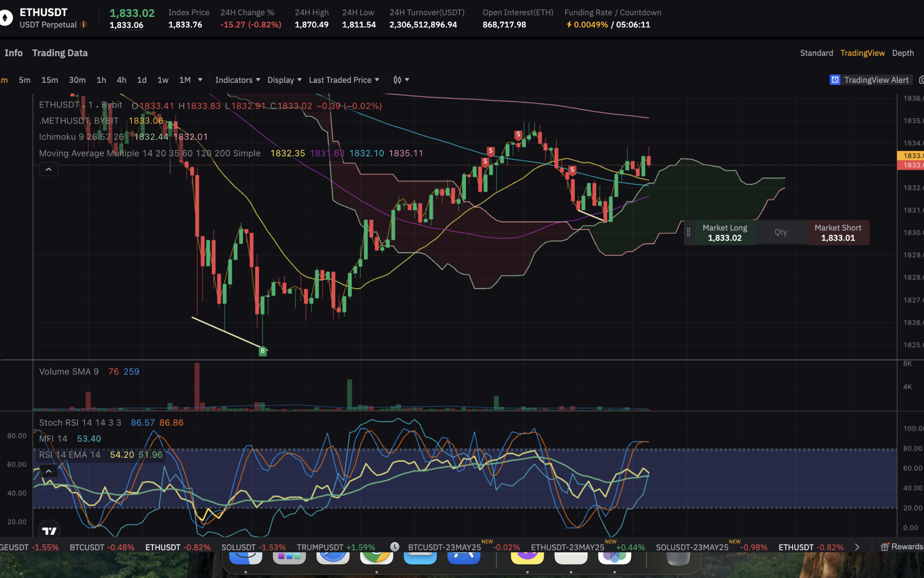Collapse the oscillator pane legend

click(49, 471)
